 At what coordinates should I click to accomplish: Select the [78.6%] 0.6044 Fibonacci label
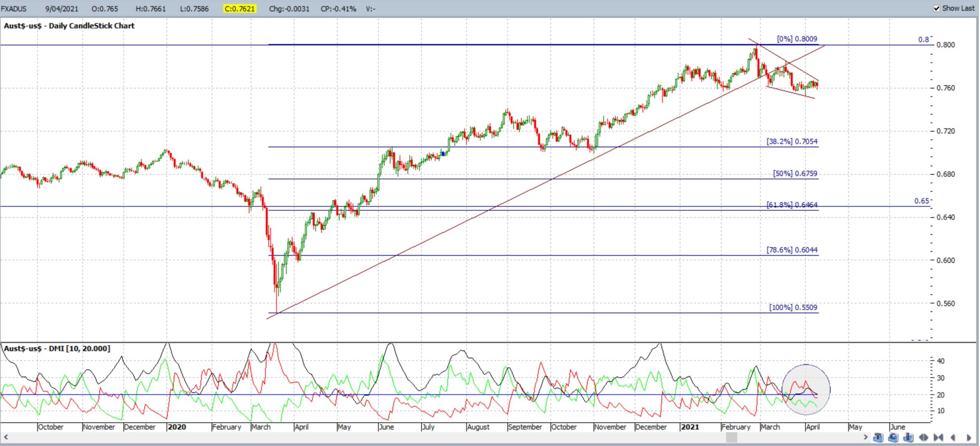click(x=792, y=250)
